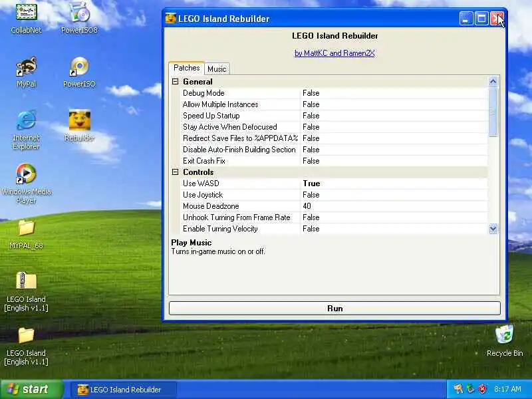Image resolution: width=532 pixels, height=399 pixels.
Task: Click LEGO Island Rebuilder taskbar button
Action: tap(124, 390)
